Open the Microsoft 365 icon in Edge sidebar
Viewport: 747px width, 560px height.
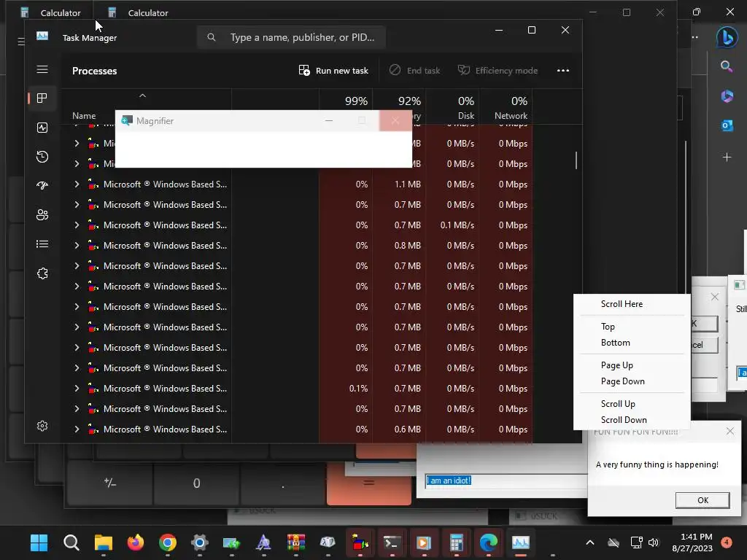tap(727, 96)
